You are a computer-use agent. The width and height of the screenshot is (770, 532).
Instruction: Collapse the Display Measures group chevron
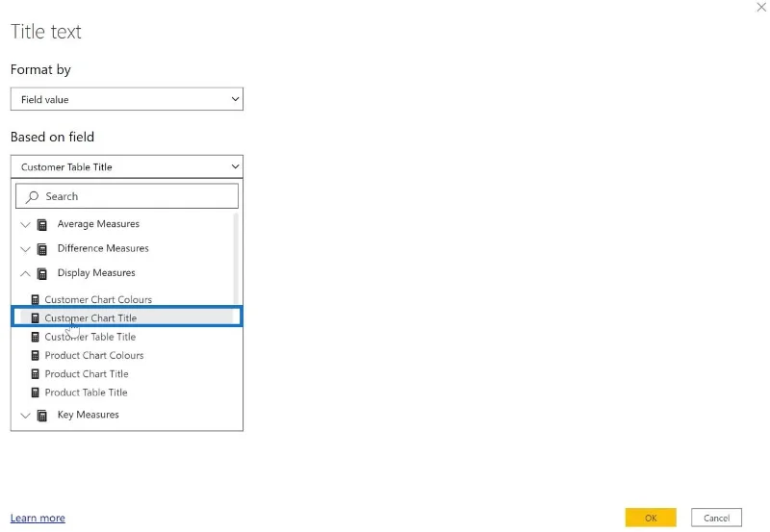point(25,273)
